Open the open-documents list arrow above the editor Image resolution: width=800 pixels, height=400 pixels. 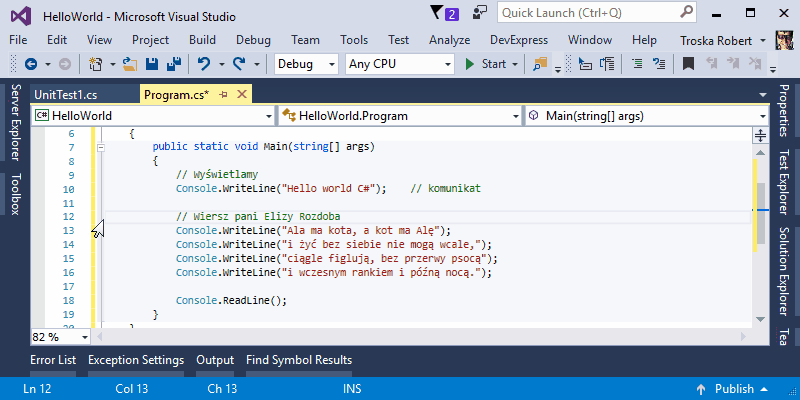[763, 95]
